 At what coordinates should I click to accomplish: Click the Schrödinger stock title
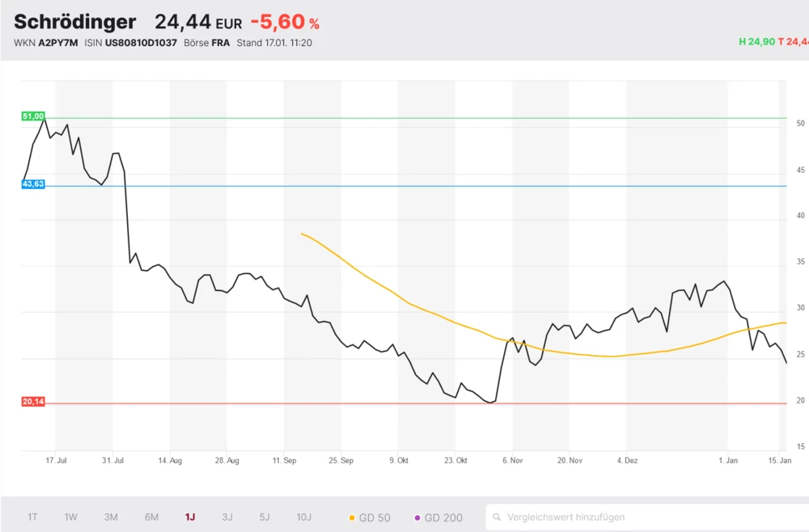[75, 22]
